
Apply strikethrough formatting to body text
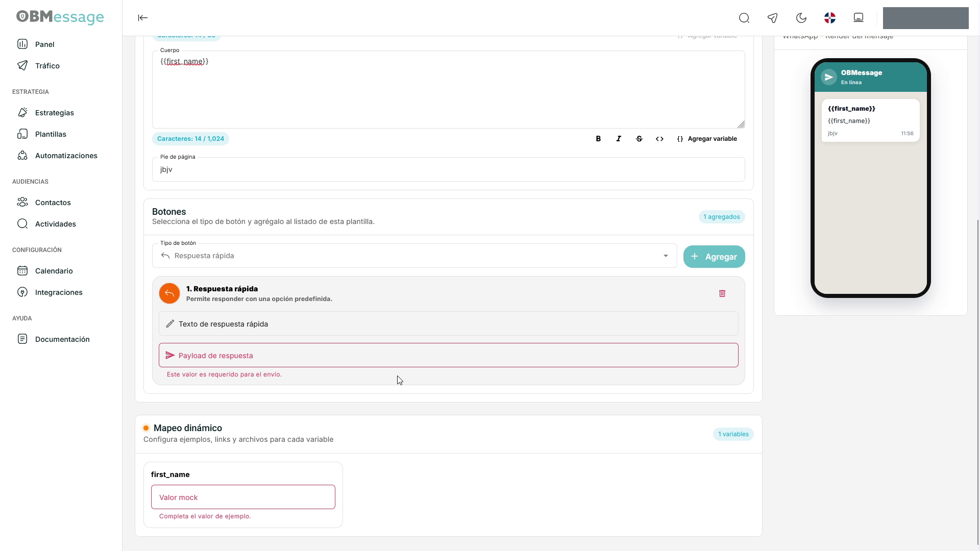tap(639, 139)
